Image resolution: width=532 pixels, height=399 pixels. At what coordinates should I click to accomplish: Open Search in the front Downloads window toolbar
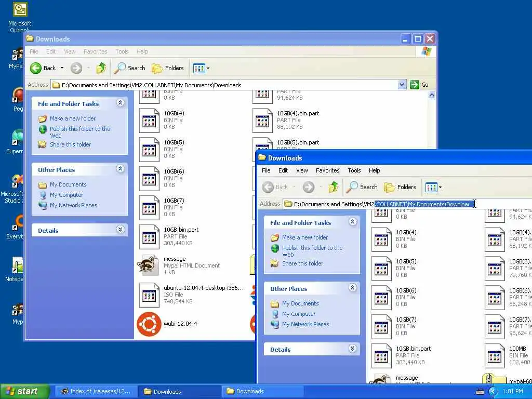pyautogui.click(x=362, y=187)
